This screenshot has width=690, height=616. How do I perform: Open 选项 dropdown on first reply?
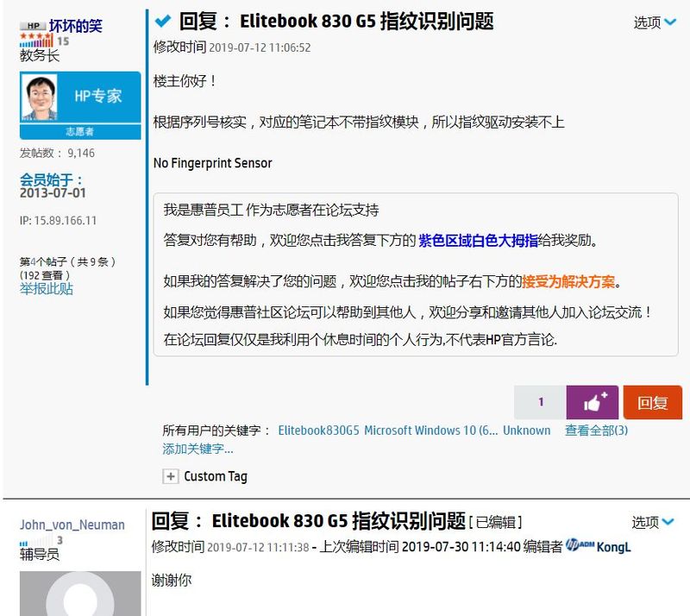pos(655,22)
